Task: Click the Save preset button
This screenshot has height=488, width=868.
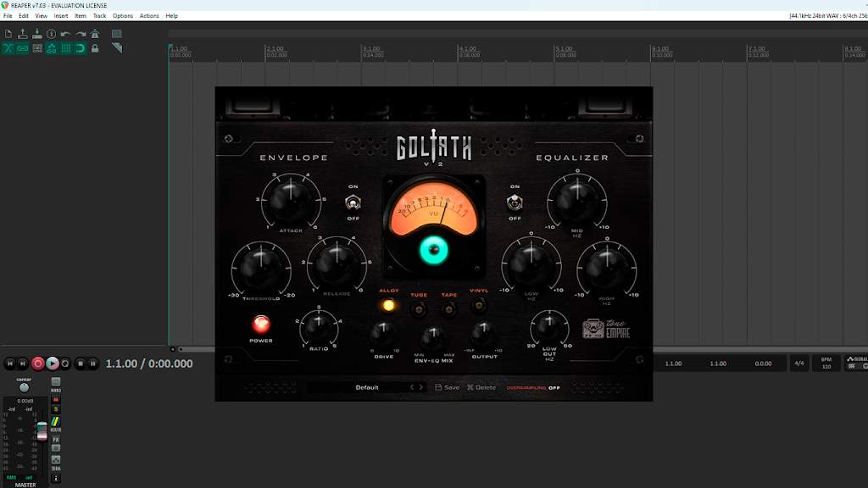Action: click(448, 388)
